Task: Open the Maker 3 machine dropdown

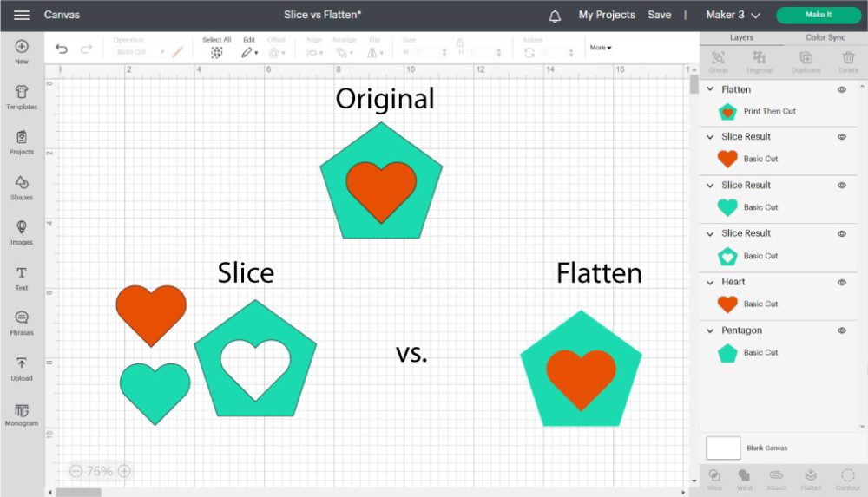Action: point(733,15)
